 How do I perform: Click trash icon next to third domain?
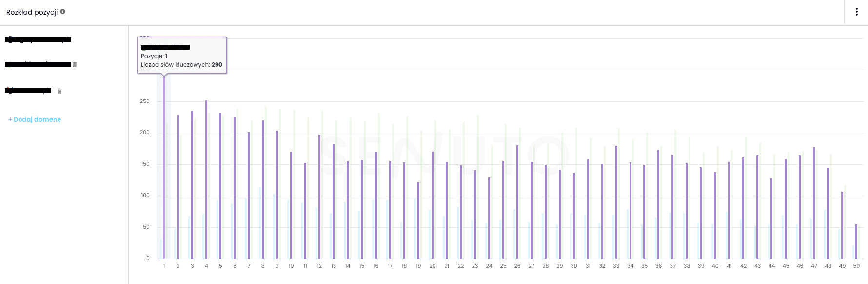click(59, 91)
